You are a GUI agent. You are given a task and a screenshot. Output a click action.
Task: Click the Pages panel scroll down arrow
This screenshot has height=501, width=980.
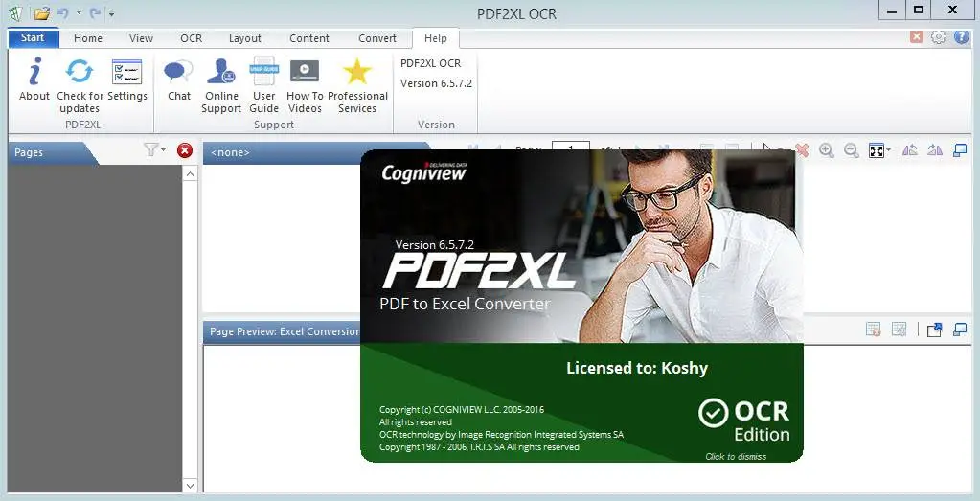(x=190, y=485)
